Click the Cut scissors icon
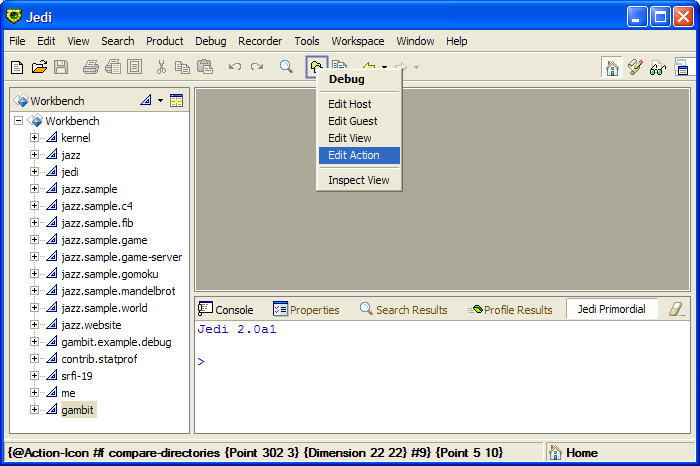 (161, 67)
